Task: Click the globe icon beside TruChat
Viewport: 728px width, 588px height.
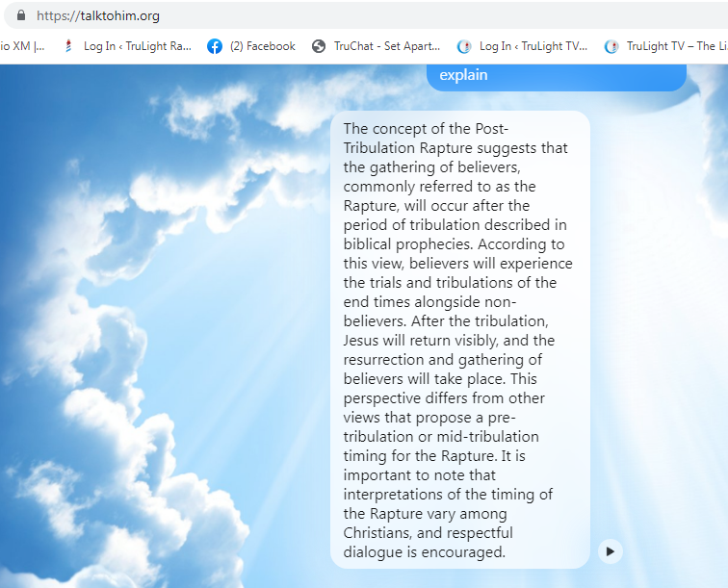Action: [319, 46]
